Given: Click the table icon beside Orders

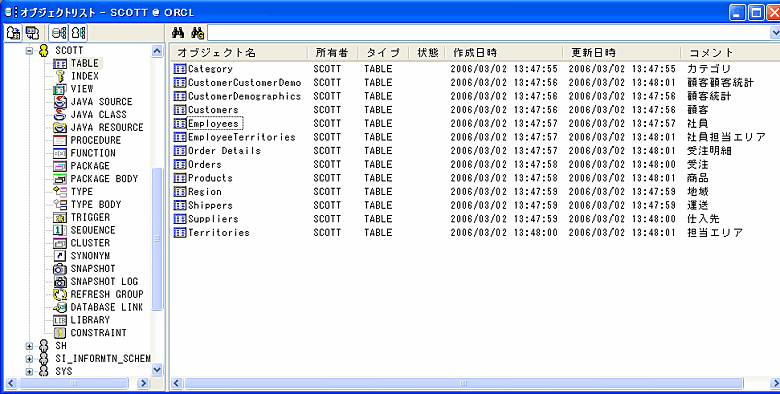Looking at the screenshot, I should (x=180, y=164).
